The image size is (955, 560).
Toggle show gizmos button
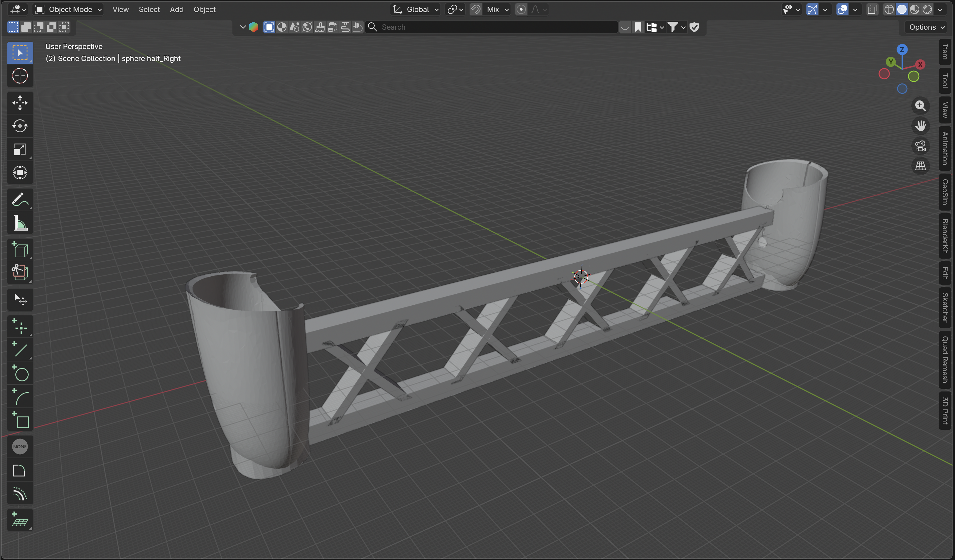(812, 9)
